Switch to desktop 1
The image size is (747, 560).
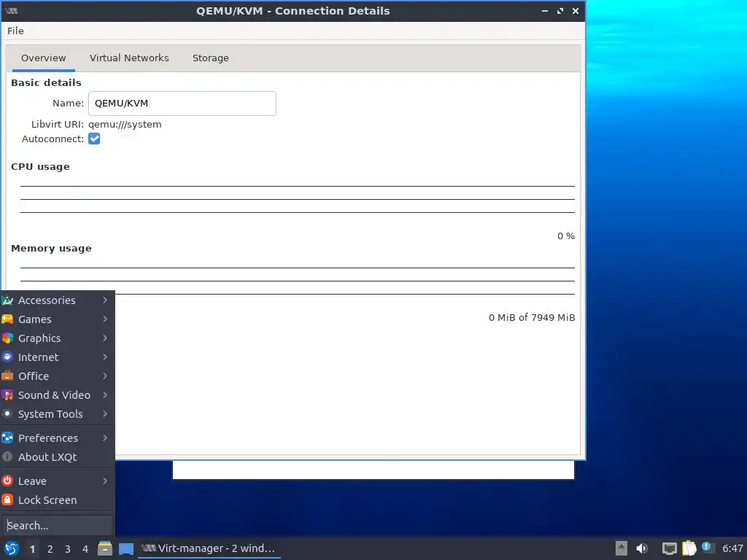click(x=32, y=549)
